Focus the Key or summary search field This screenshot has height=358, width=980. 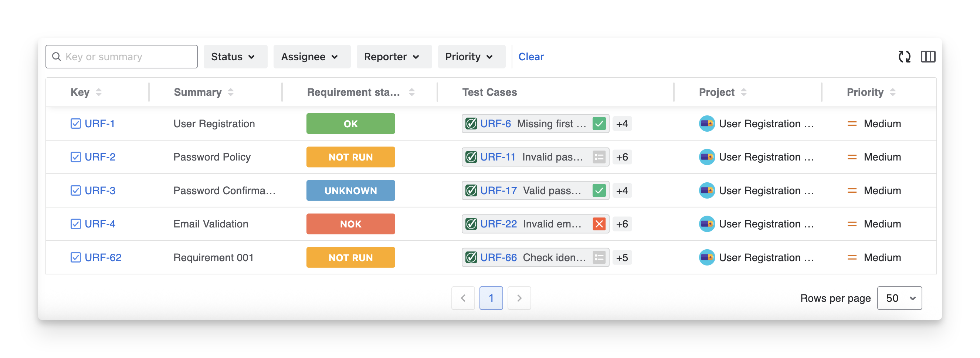(126, 57)
